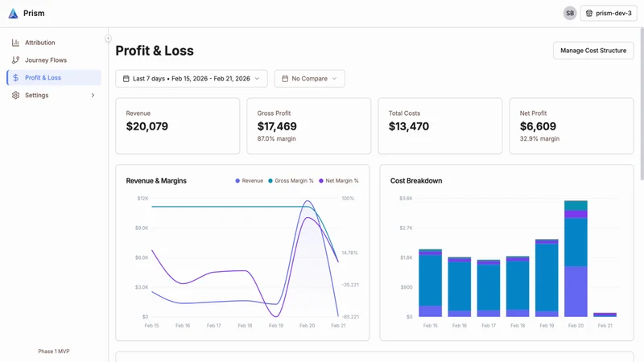Click the store icon beside prism-dev-3
Image resolution: width=644 pixels, height=362 pixels.
click(589, 13)
